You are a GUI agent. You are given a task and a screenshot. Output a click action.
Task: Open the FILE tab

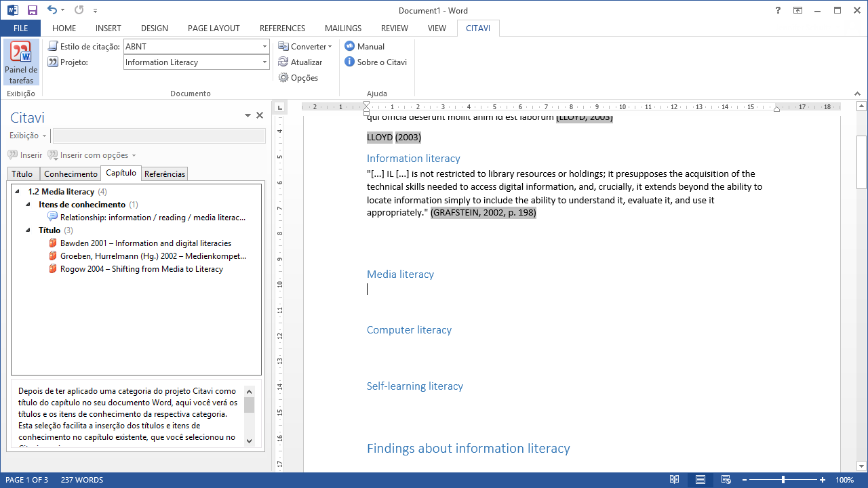point(20,28)
